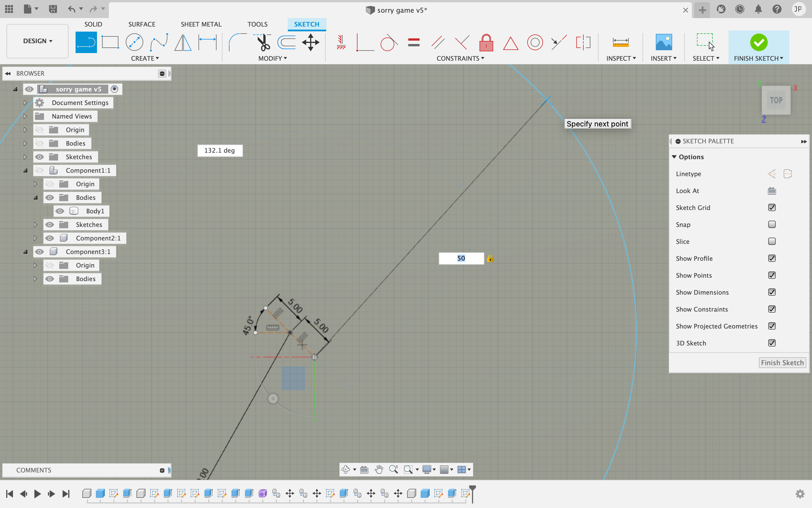812x508 pixels.
Task: Select the Construction linetype icon
Action: 772,174
